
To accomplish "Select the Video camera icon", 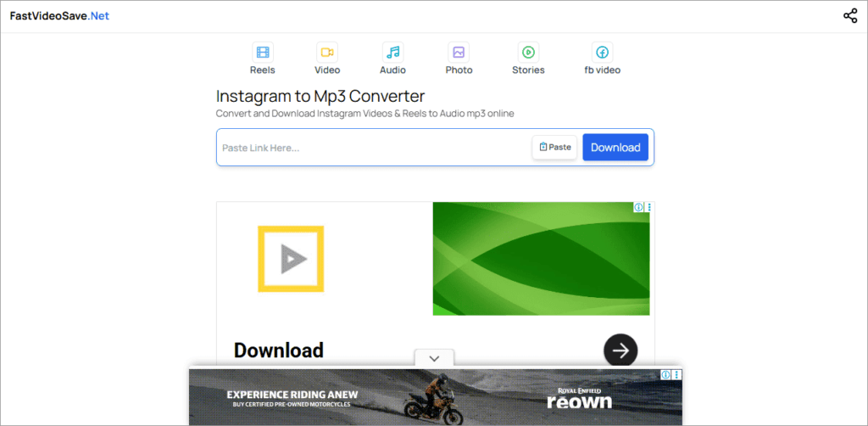I will (327, 52).
